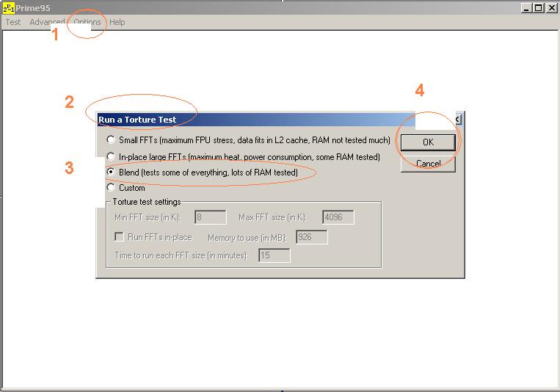
Task: Click the Time to run each FFT field
Action: [274, 255]
